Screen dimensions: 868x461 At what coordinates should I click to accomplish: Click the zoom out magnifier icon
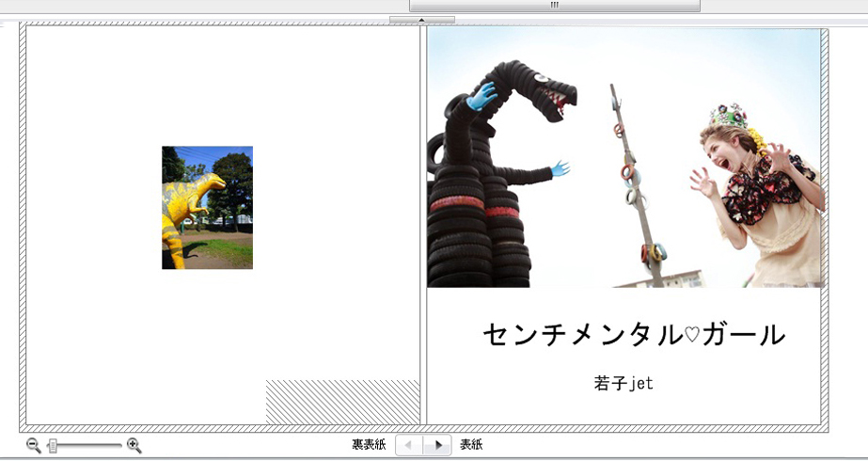[x=33, y=446]
